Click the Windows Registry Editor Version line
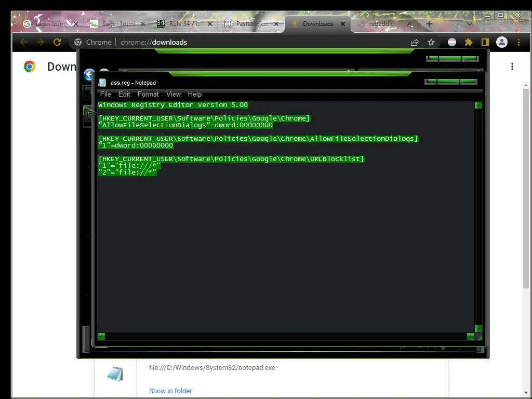 pos(173,105)
